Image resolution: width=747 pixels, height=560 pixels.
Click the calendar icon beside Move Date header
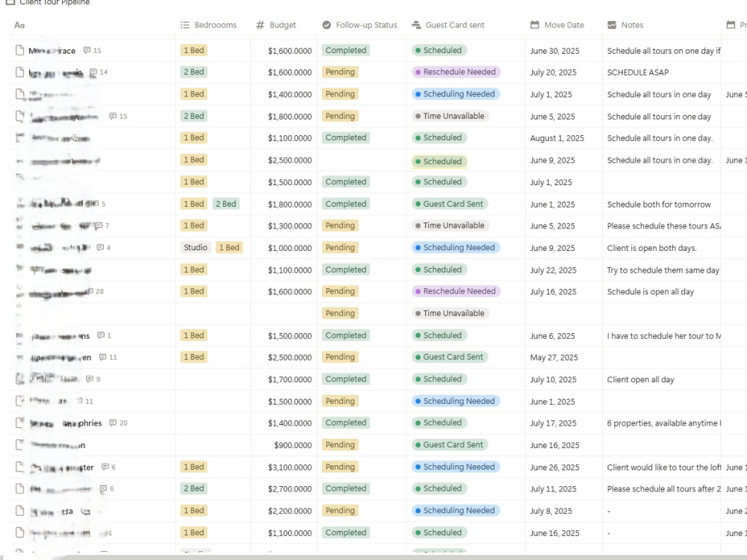(x=535, y=25)
